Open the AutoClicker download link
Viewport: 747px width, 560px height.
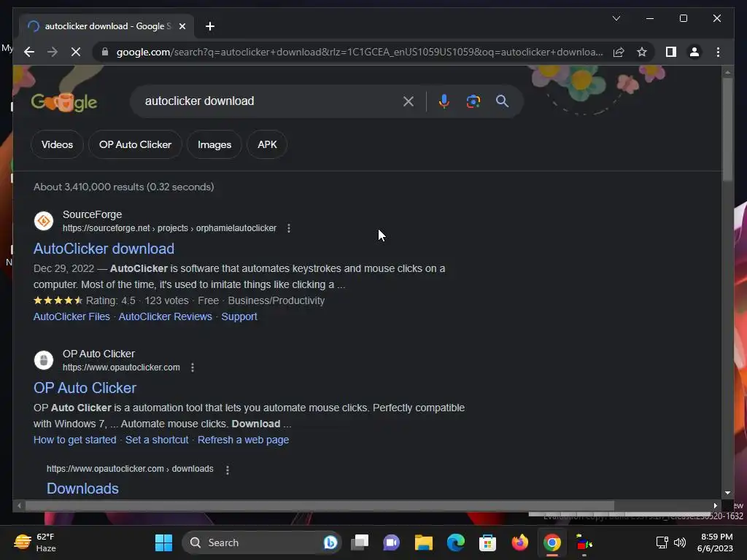click(104, 249)
